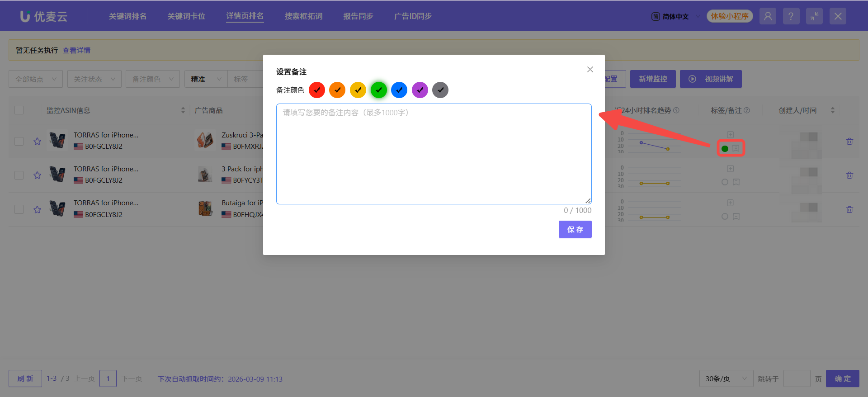Check the checkbox for the first TORRAS row
Image resolution: width=868 pixels, height=397 pixels.
(19, 141)
